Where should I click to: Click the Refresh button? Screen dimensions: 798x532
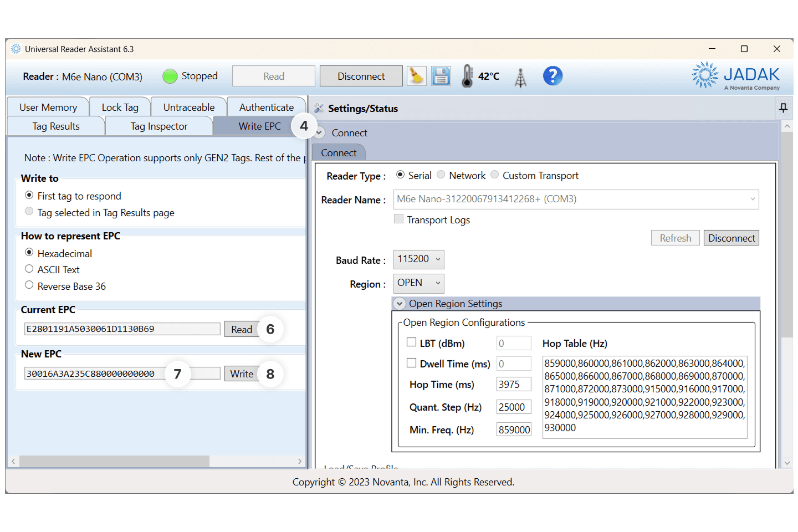(676, 238)
